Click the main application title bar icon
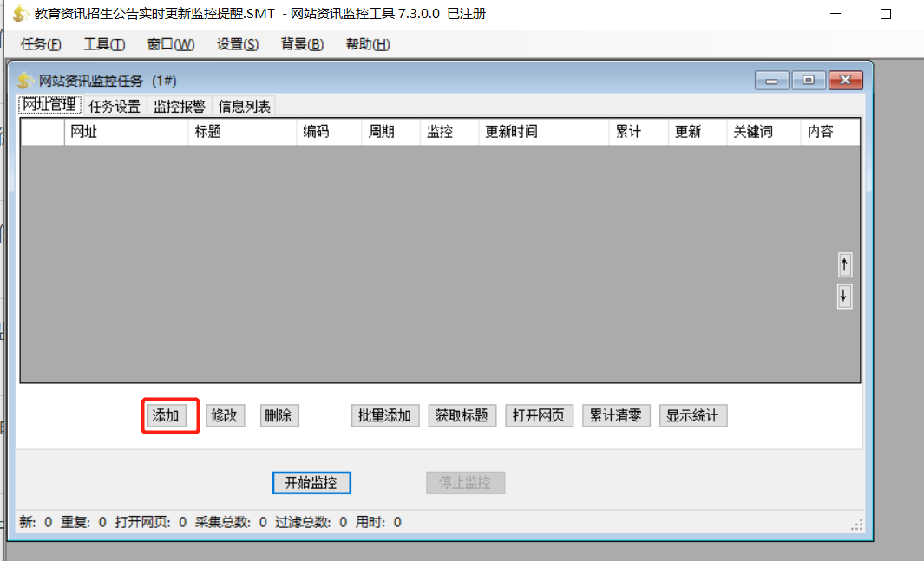 tap(21, 13)
